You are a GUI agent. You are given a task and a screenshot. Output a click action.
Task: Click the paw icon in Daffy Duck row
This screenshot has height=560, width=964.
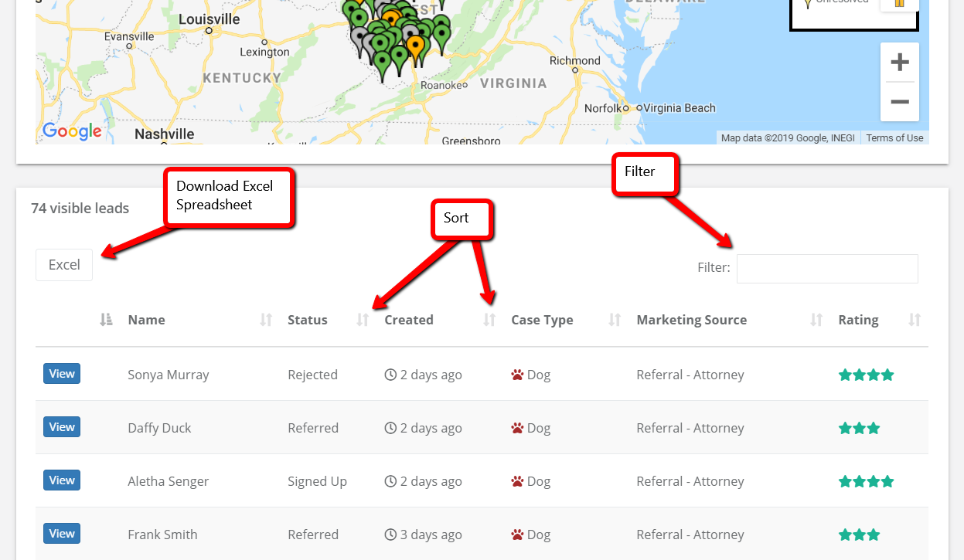click(517, 428)
